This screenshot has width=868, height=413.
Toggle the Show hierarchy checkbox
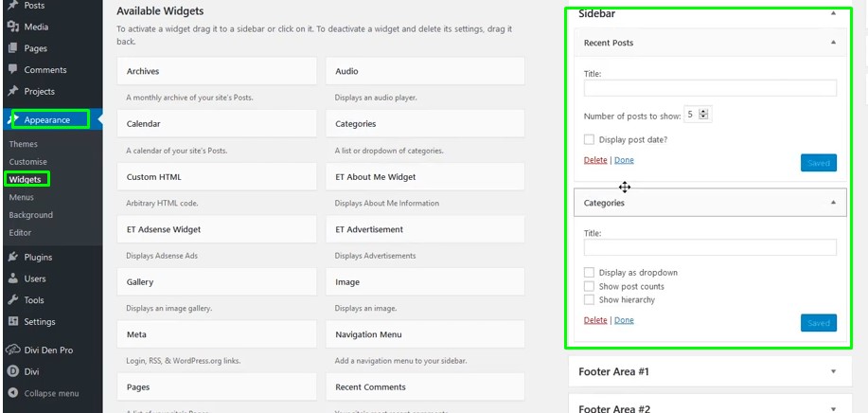(589, 299)
